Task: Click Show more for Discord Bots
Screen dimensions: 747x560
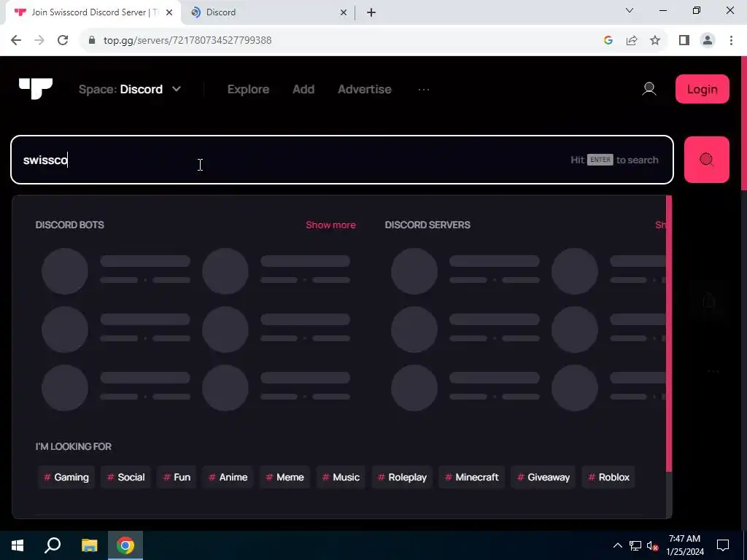Action: pyautogui.click(x=330, y=225)
